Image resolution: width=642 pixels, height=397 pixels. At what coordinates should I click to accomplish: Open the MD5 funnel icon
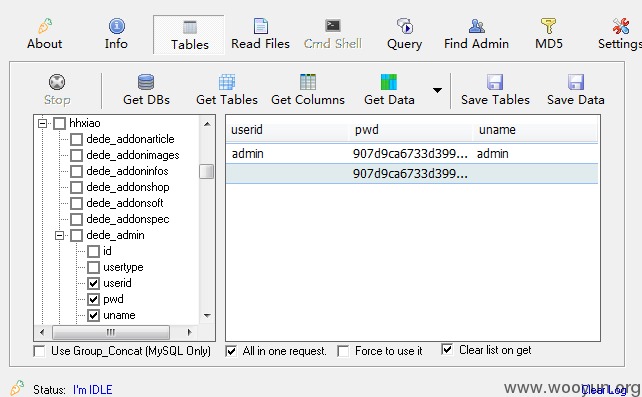(x=548, y=26)
